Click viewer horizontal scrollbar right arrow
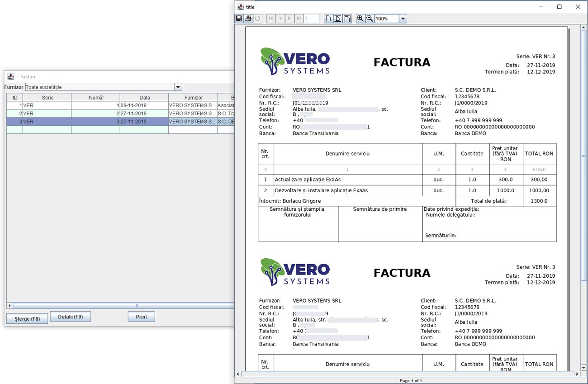The height and width of the screenshot is (384, 588). point(577,375)
